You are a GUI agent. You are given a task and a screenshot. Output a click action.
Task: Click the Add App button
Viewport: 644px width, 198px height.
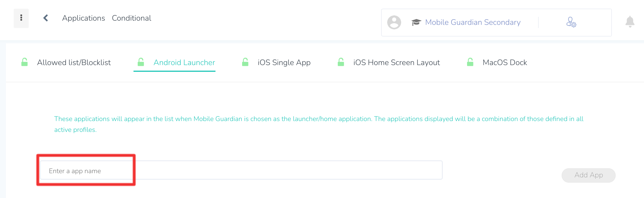coord(589,175)
